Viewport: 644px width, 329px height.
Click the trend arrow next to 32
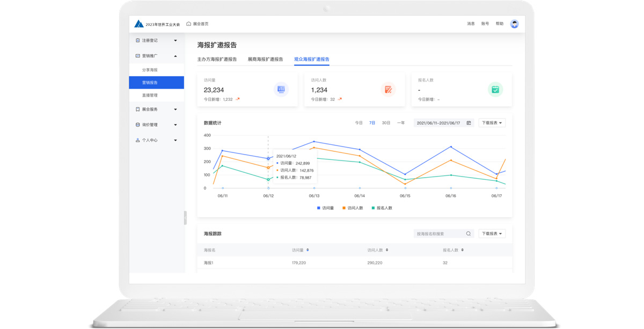(x=340, y=99)
